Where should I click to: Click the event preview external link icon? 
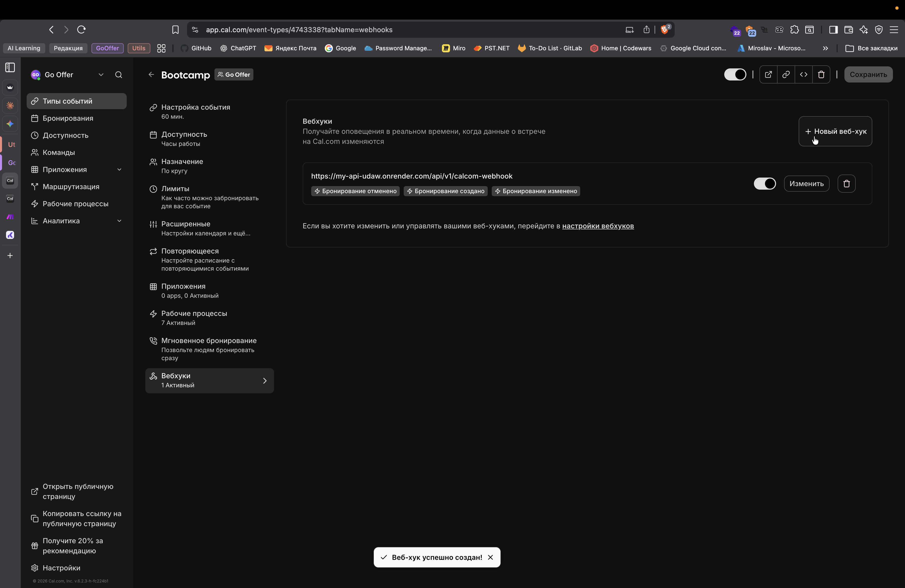point(768,74)
